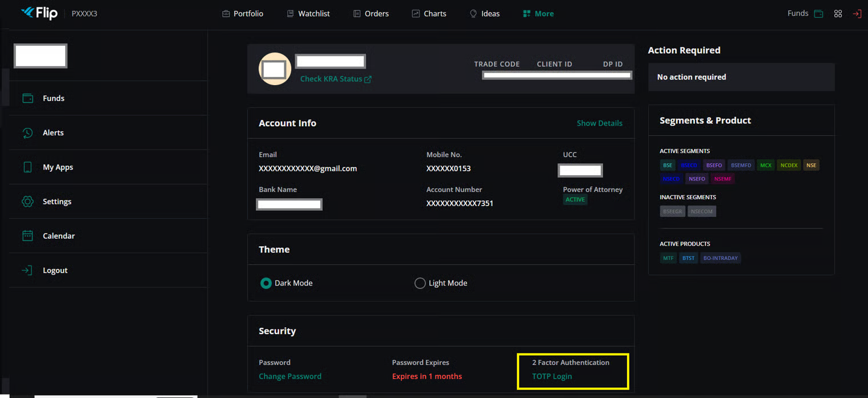Open My Apps in the sidebar

pyautogui.click(x=58, y=167)
